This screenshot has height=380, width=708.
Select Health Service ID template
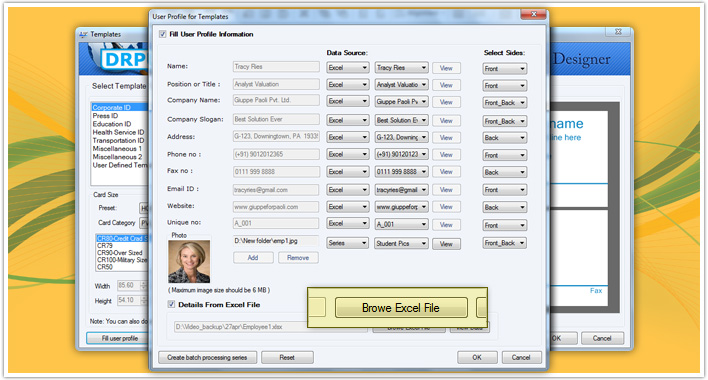(x=118, y=132)
